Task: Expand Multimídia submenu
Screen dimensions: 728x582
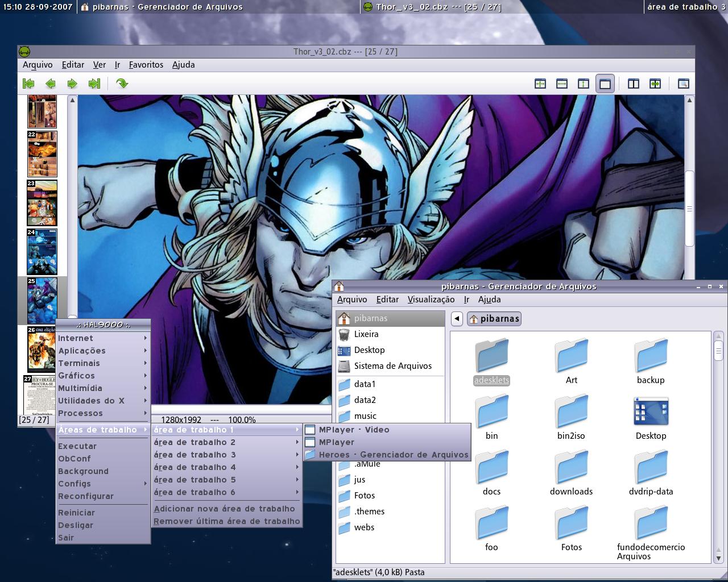Action: point(102,388)
